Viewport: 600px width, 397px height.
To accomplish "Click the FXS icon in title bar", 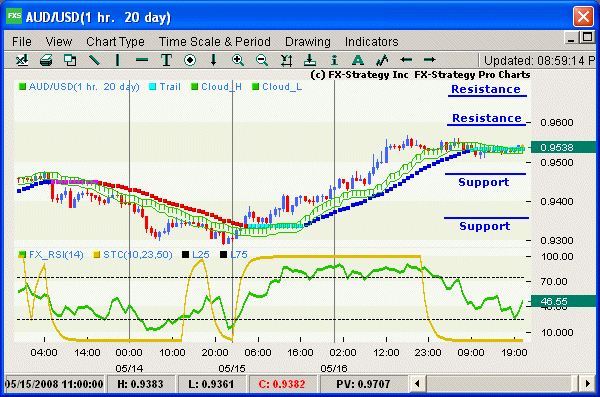I will [14, 16].
